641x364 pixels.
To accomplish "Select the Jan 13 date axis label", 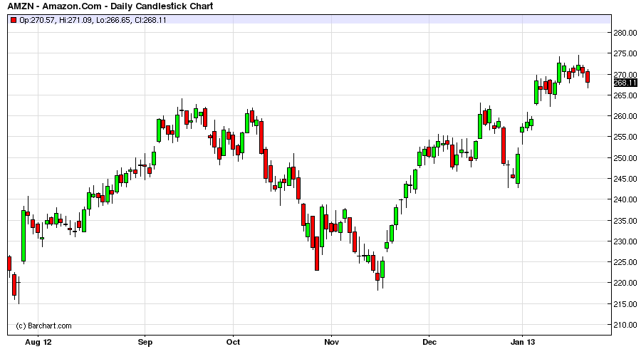I will 522,342.
